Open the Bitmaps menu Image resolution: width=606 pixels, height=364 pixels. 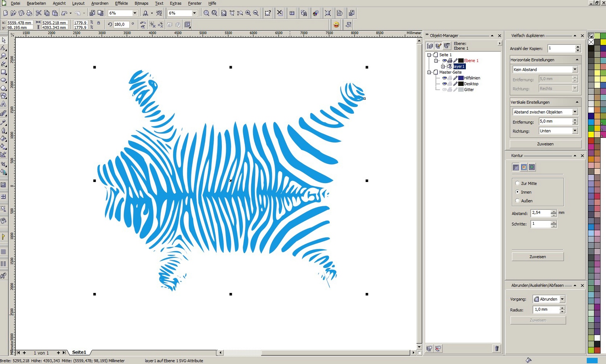141,3
